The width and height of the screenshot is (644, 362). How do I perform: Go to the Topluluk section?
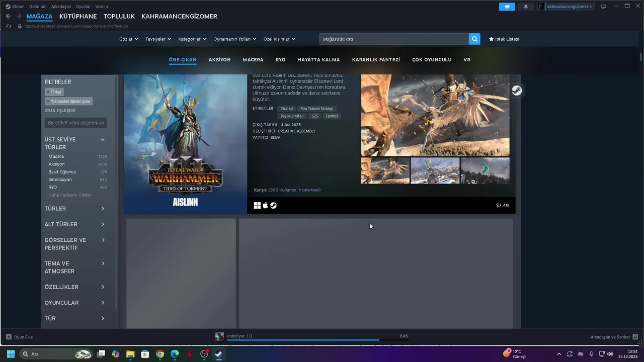tap(119, 16)
